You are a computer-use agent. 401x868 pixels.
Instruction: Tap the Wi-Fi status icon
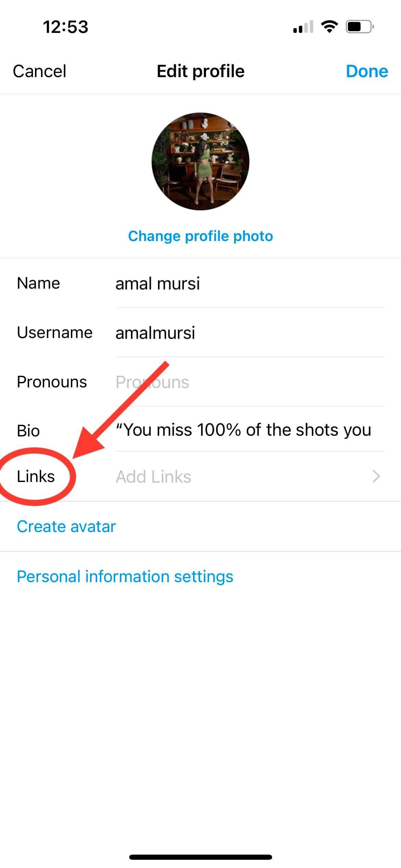(x=329, y=26)
